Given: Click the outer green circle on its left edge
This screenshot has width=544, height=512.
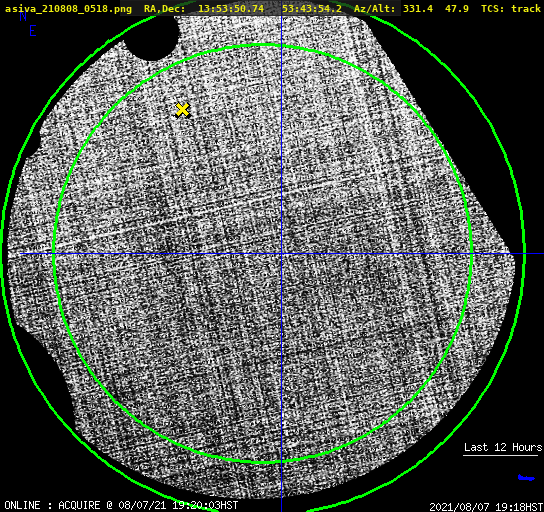Looking at the screenshot, I should (x=3, y=255).
